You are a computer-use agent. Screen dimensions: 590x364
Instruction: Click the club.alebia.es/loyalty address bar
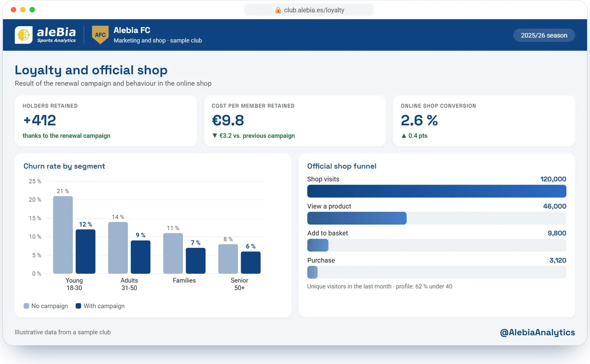pyautogui.click(x=309, y=10)
